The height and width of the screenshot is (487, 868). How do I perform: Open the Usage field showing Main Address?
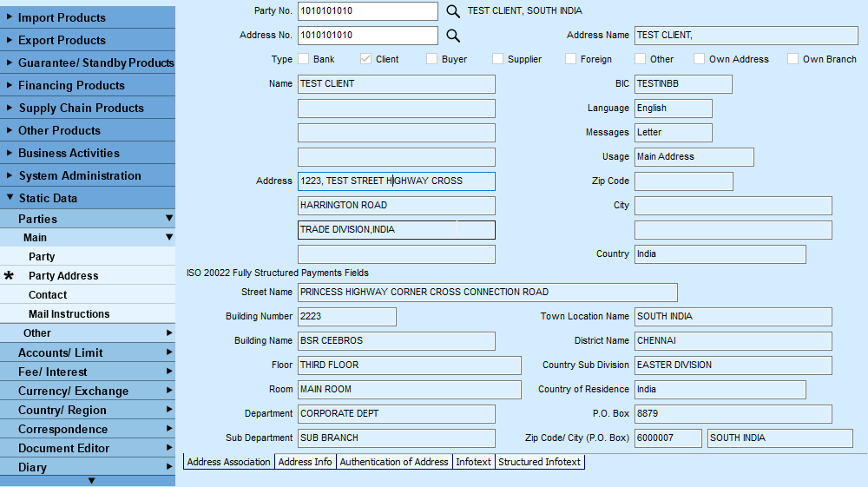tap(694, 157)
